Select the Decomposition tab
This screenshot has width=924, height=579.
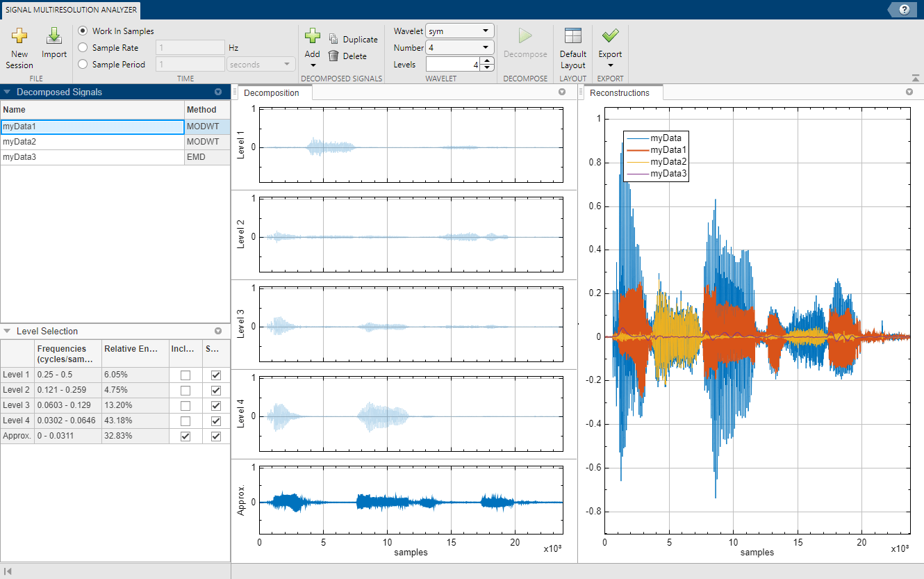click(273, 92)
